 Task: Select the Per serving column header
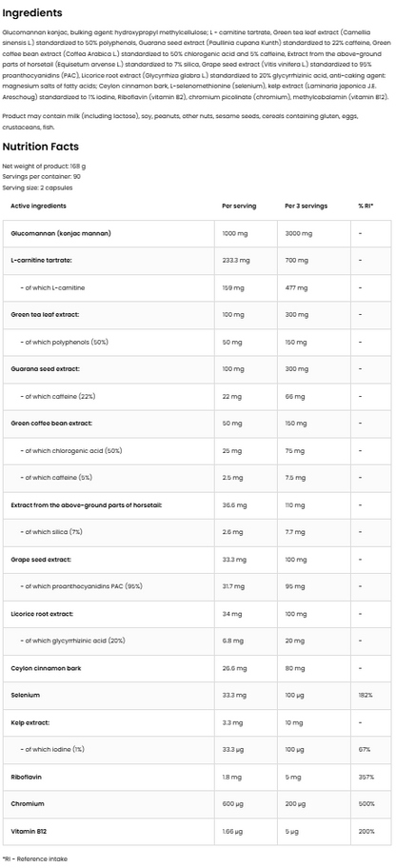[239, 206]
